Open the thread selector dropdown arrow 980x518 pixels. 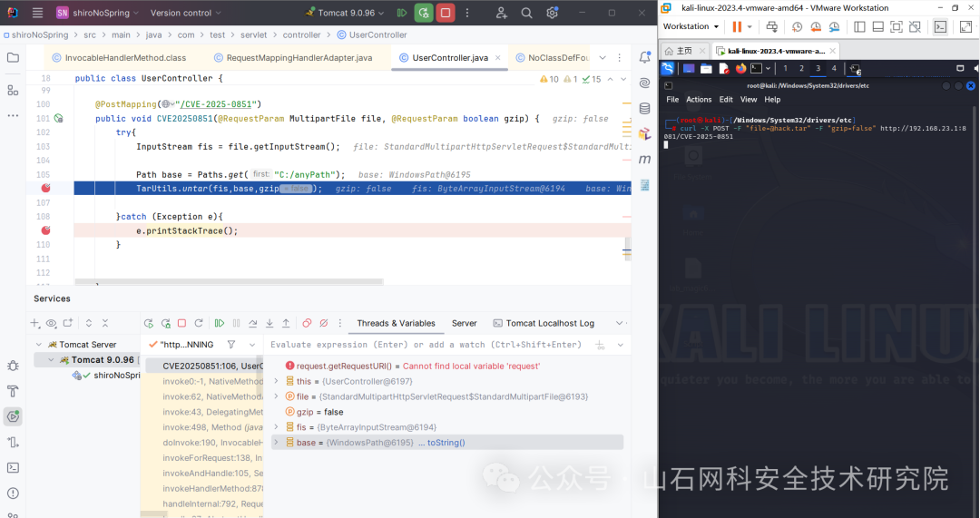click(x=252, y=345)
